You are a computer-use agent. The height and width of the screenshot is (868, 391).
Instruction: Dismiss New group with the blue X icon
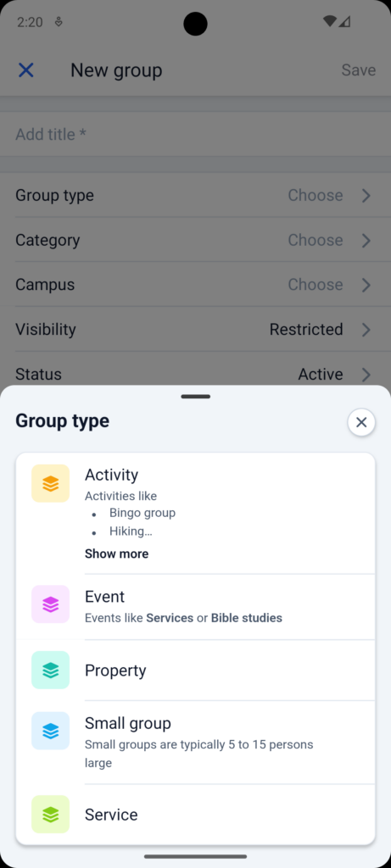point(26,70)
